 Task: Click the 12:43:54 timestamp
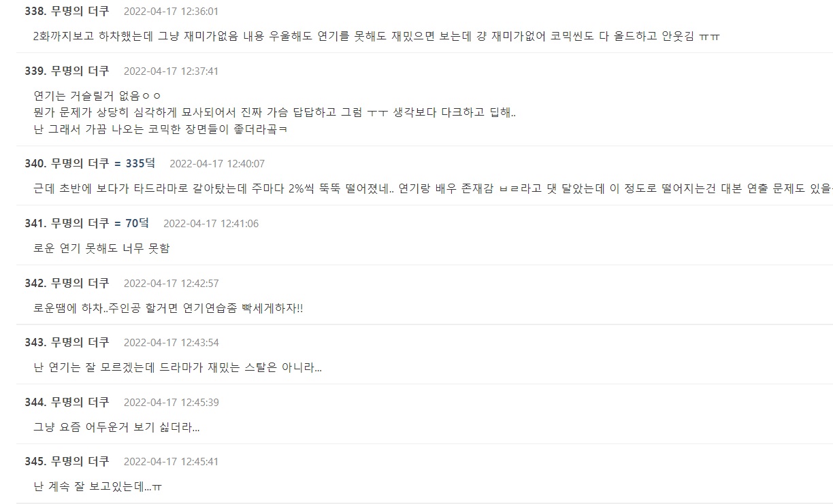pyautogui.click(x=171, y=343)
